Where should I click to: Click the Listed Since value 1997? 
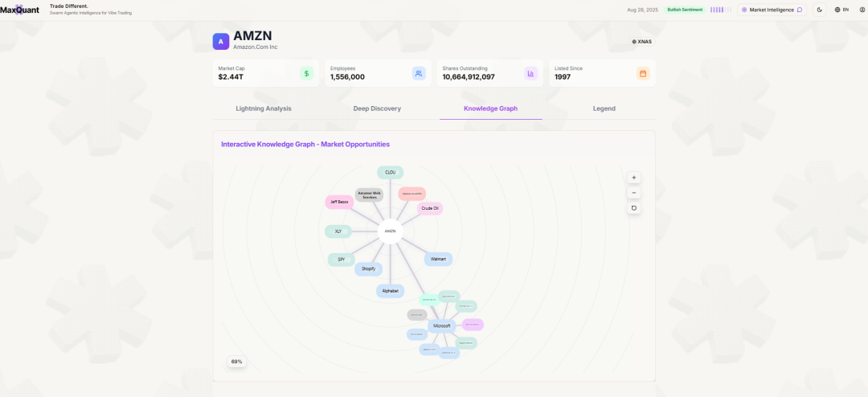point(563,77)
